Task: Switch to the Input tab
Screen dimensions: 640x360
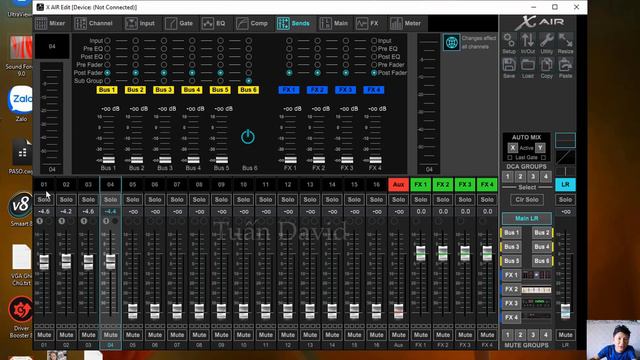Action: pos(140,23)
